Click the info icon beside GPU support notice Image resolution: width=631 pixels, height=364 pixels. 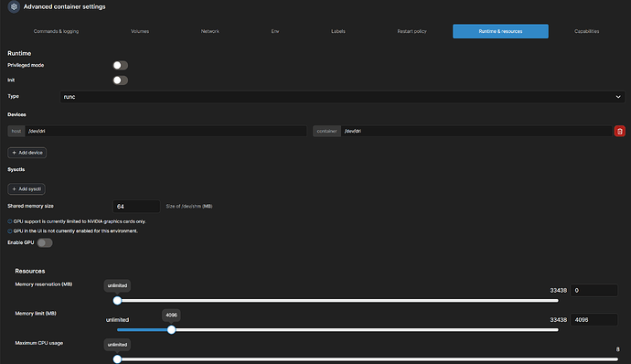10,221
